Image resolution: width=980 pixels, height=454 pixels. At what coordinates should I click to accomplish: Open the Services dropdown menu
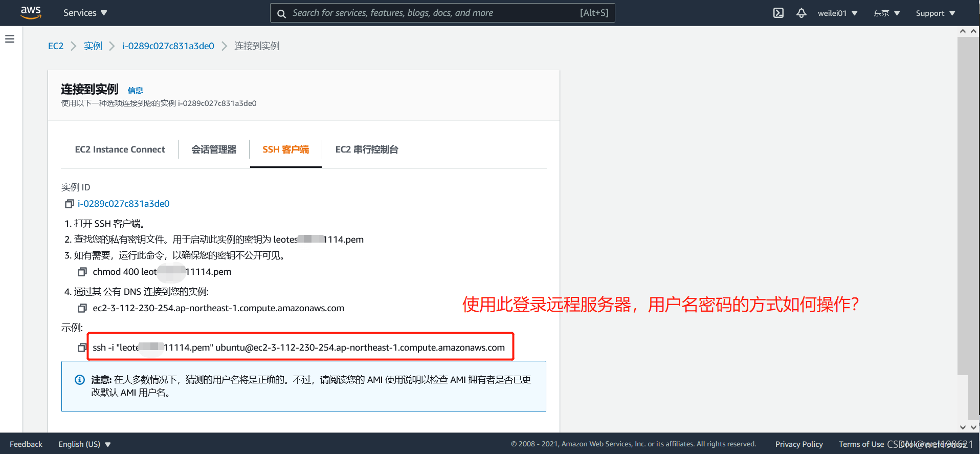[x=85, y=13]
